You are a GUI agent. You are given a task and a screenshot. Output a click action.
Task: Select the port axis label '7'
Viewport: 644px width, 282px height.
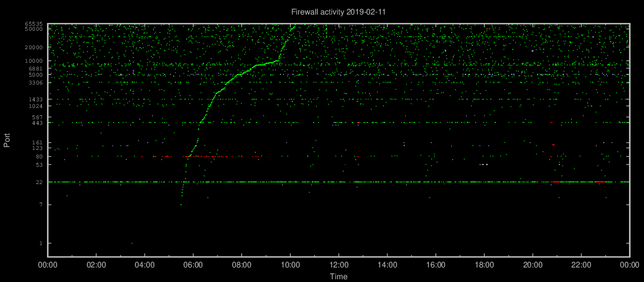(x=41, y=205)
